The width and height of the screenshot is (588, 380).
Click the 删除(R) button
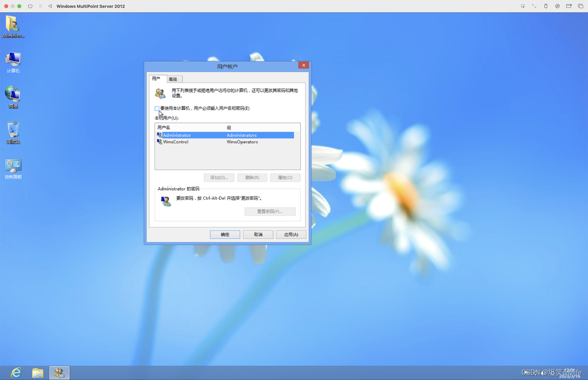[x=252, y=178]
